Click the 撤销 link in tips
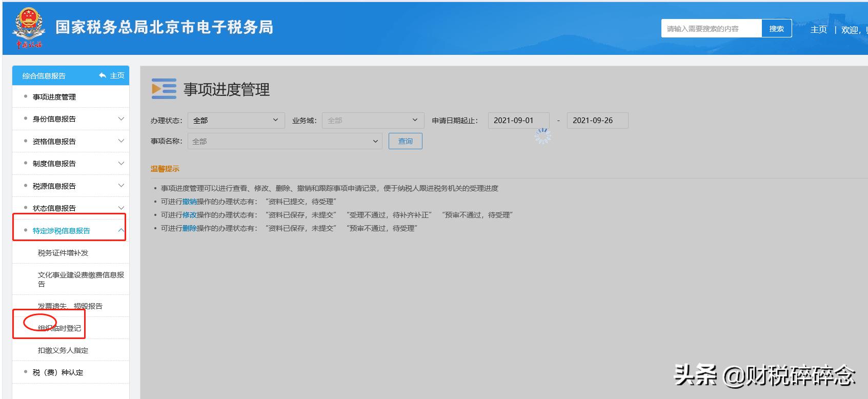 click(190, 202)
